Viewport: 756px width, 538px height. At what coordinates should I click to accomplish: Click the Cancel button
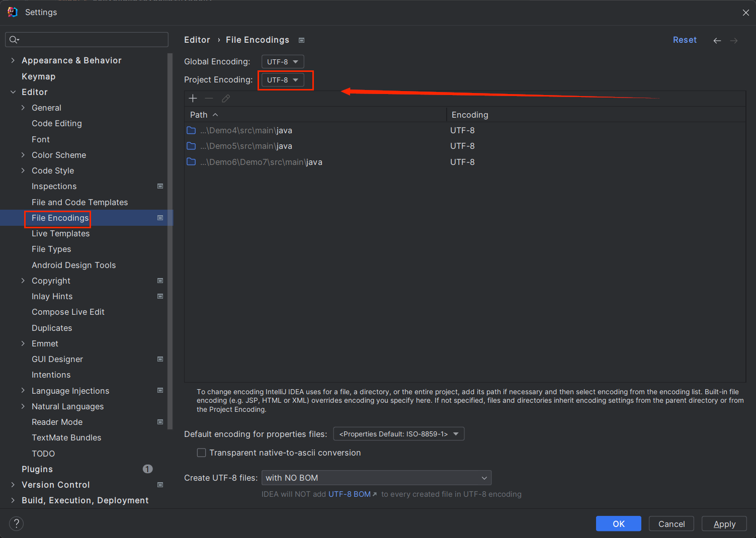tap(671, 523)
